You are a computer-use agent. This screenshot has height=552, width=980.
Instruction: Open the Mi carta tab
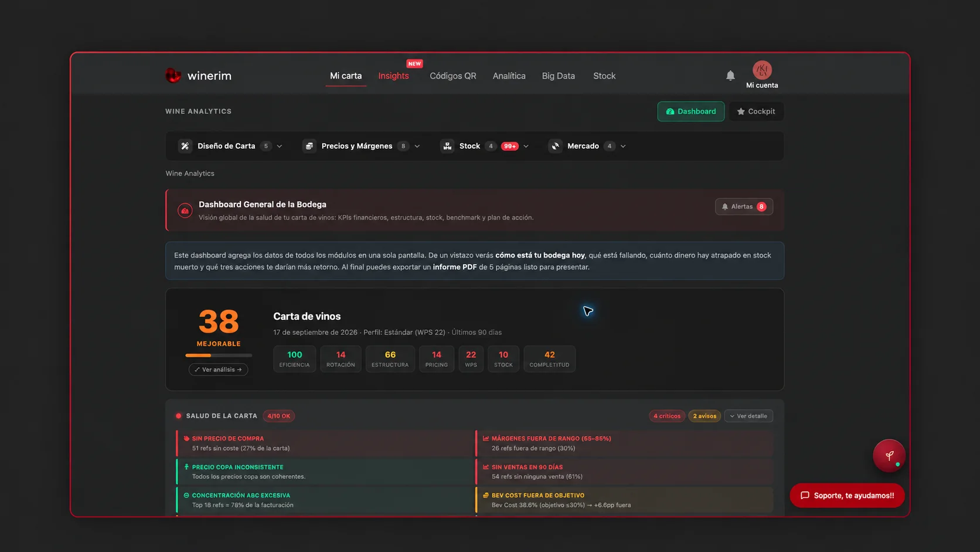pos(346,76)
